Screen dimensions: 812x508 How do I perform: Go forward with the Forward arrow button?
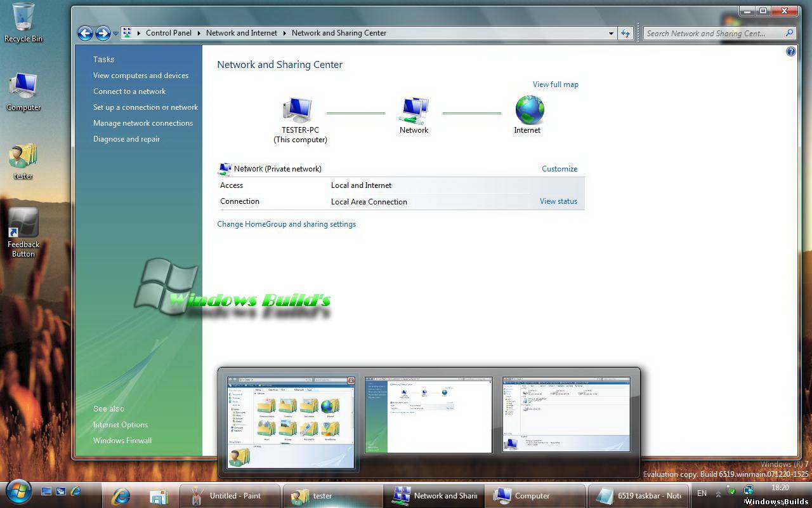click(x=103, y=33)
